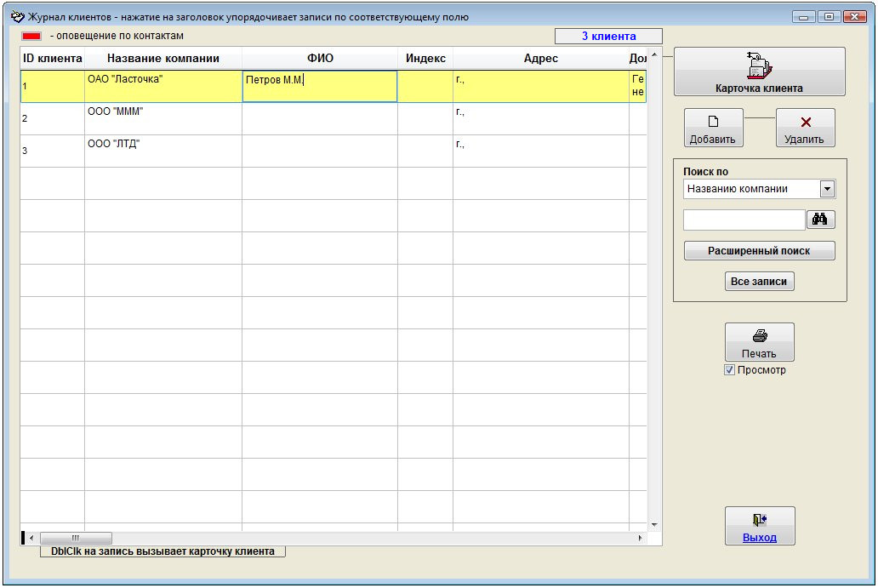The width and height of the screenshot is (878, 588).
Task: Sort by Название компании column header
Action: point(162,59)
